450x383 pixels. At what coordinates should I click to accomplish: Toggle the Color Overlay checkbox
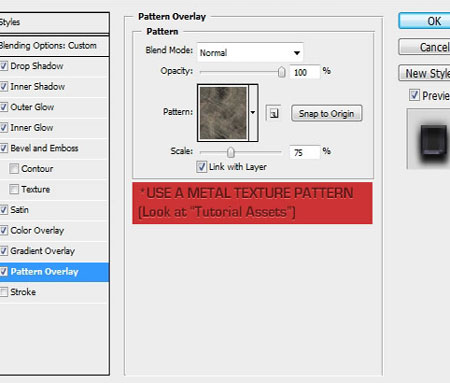(x=3, y=230)
